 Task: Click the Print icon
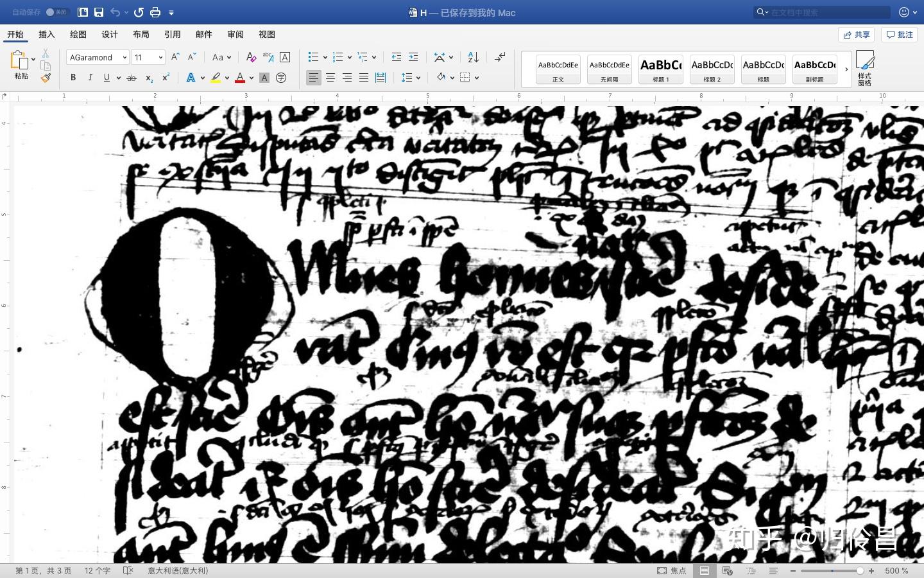[x=155, y=12]
